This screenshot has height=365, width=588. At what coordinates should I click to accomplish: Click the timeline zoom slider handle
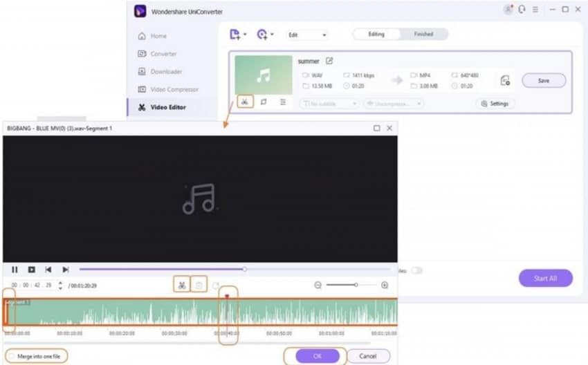tap(356, 286)
